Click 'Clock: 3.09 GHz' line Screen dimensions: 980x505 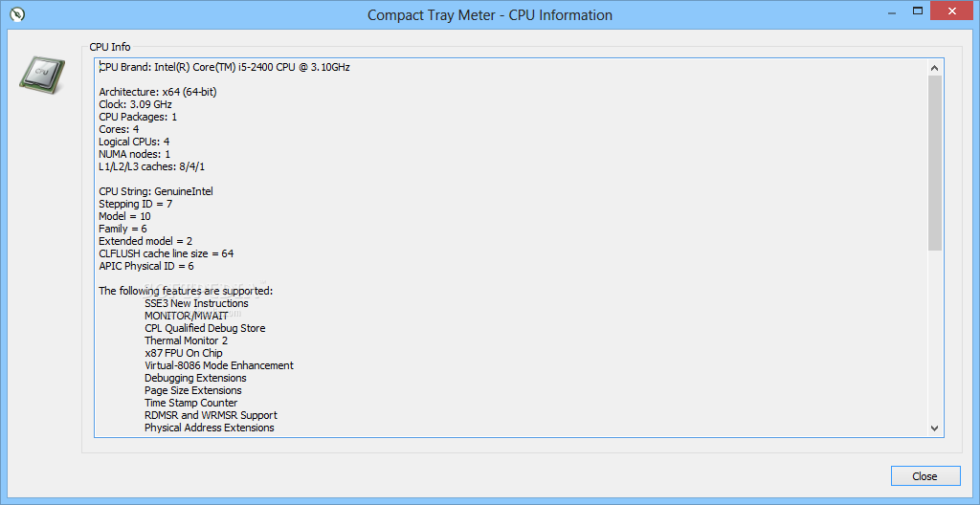135,104
